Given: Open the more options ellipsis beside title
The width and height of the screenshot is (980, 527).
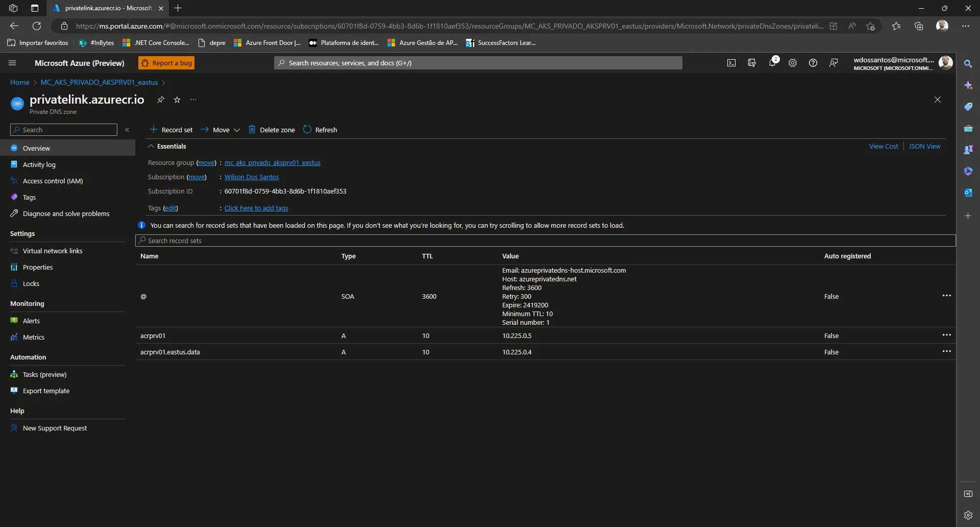Looking at the screenshot, I should click(x=193, y=100).
